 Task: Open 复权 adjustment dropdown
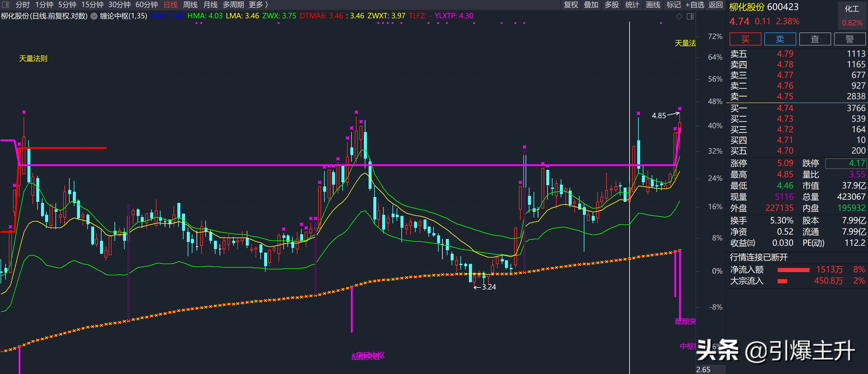tap(571, 5)
